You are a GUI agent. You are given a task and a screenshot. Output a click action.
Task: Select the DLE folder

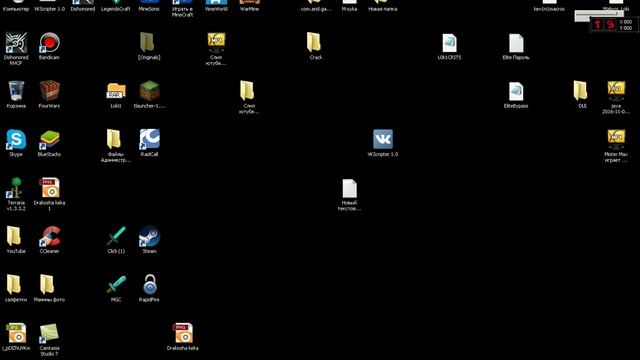click(x=580, y=90)
